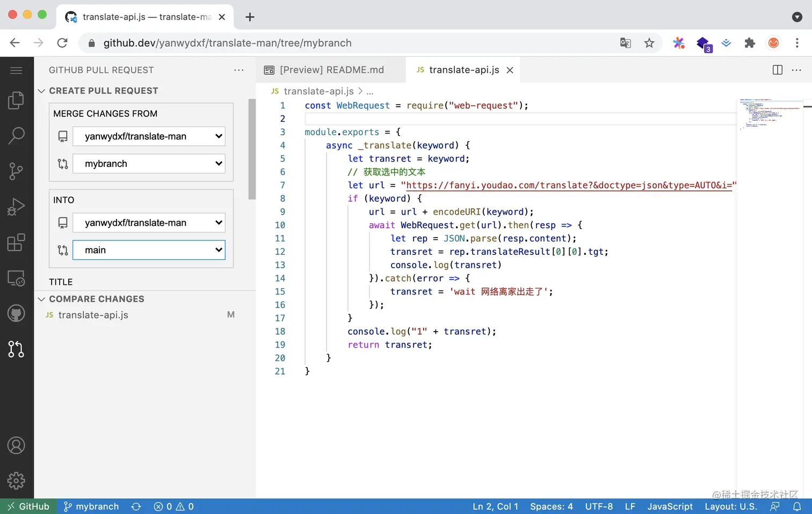Open the hamburger menu in activity bar

pos(16,70)
